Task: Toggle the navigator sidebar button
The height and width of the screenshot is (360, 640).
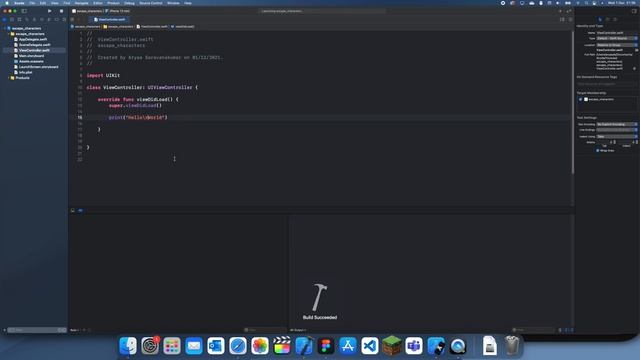Action: pyautogui.click(x=24, y=11)
